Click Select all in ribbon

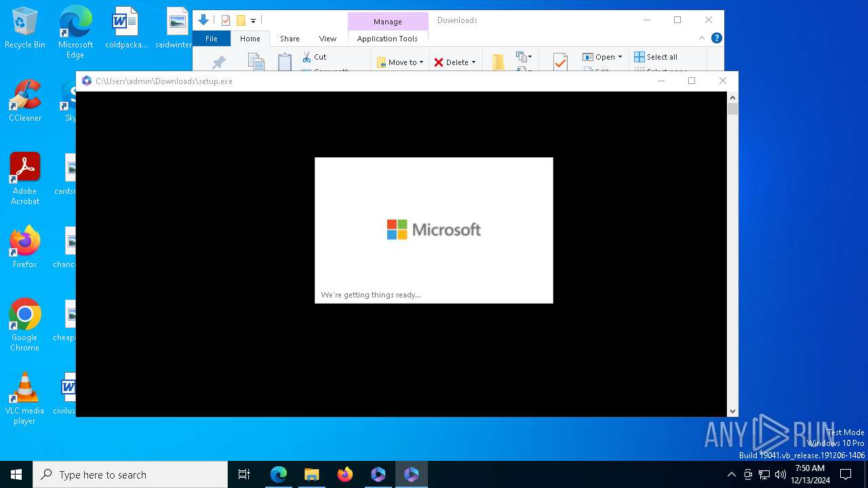[x=656, y=57]
